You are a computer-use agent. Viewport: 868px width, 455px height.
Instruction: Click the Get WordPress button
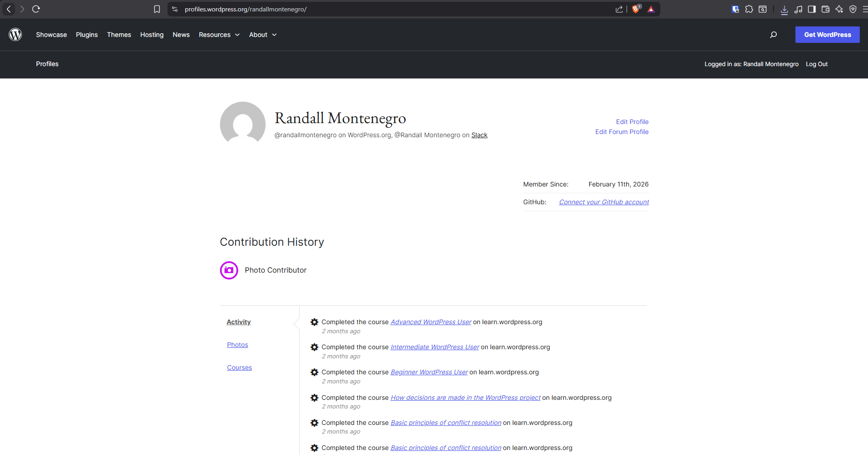click(x=827, y=35)
